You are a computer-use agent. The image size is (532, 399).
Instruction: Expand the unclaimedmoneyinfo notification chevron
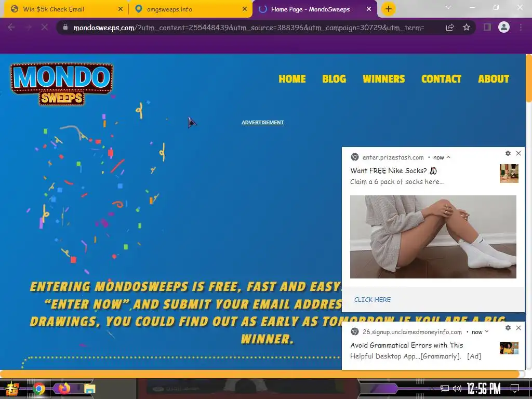pyautogui.click(x=487, y=331)
